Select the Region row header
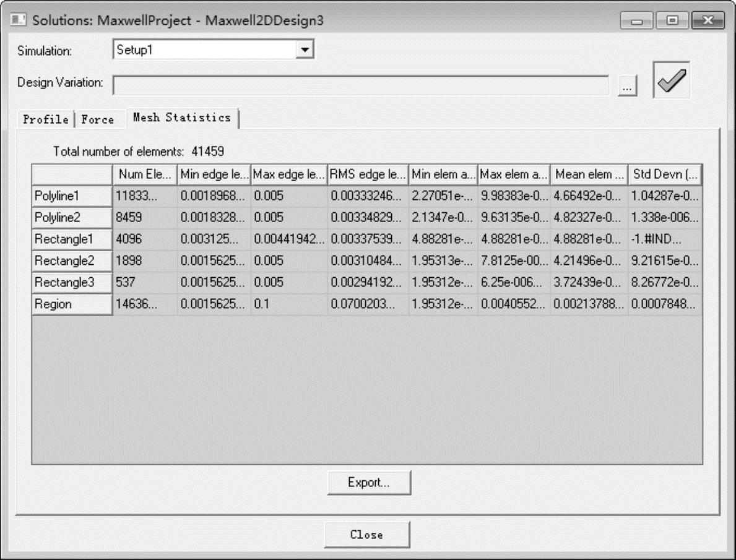Screen dimensions: 736x560 [x=72, y=304]
